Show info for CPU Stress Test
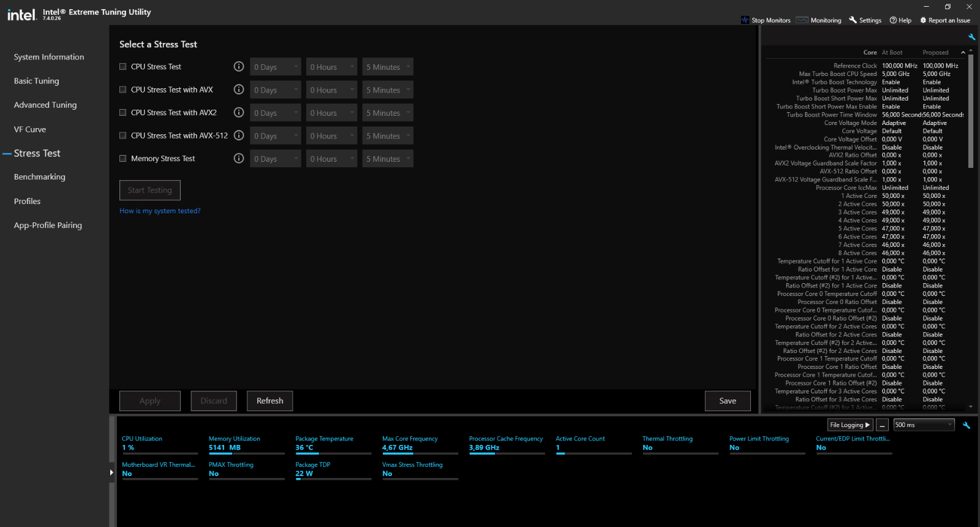This screenshot has height=527, width=980. (239, 66)
